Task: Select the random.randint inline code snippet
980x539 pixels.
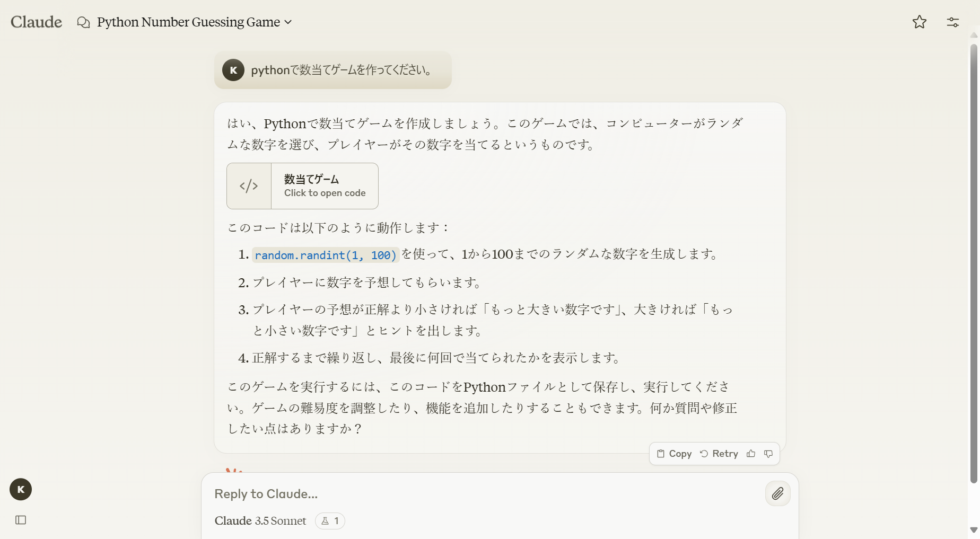Action: tap(325, 255)
